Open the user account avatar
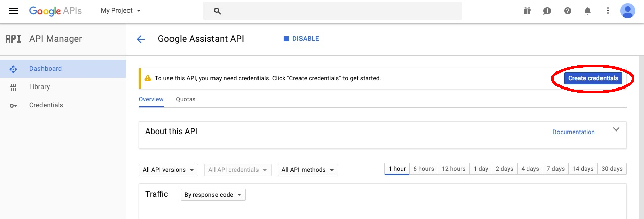 [x=627, y=11]
